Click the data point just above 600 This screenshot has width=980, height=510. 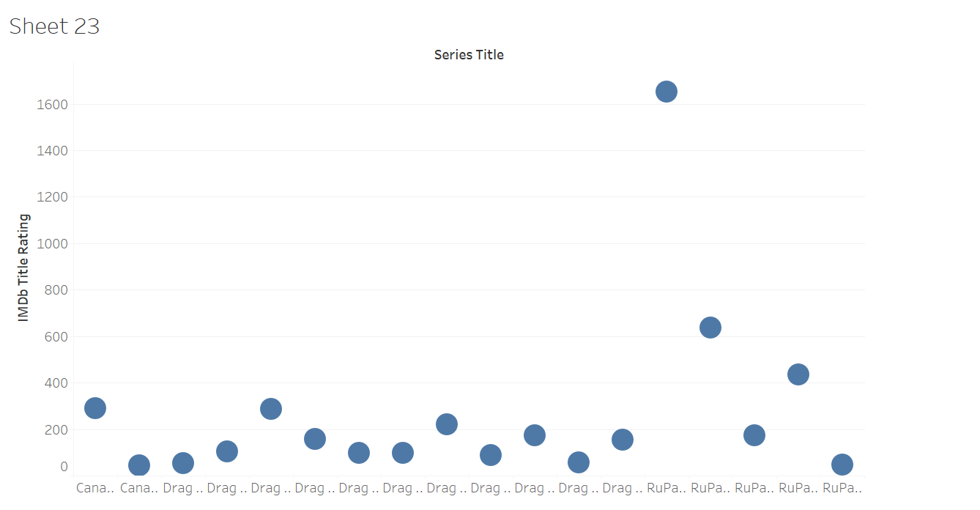(x=710, y=328)
